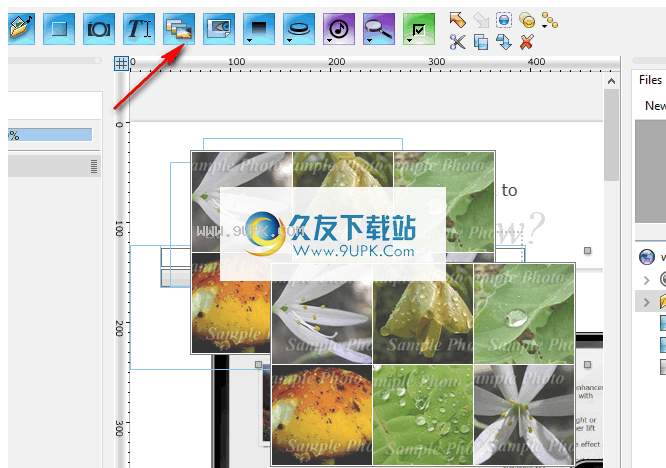Click the yellow stacked circles icon
This screenshot has height=468, width=666.
[527, 20]
